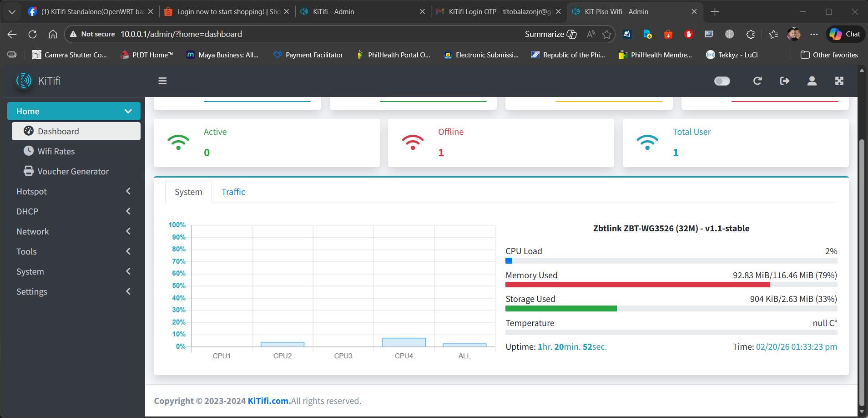This screenshot has height=418, width=868.
Task: Open a new browser tab
Action: pyautogui.click(x=715, y=12)
